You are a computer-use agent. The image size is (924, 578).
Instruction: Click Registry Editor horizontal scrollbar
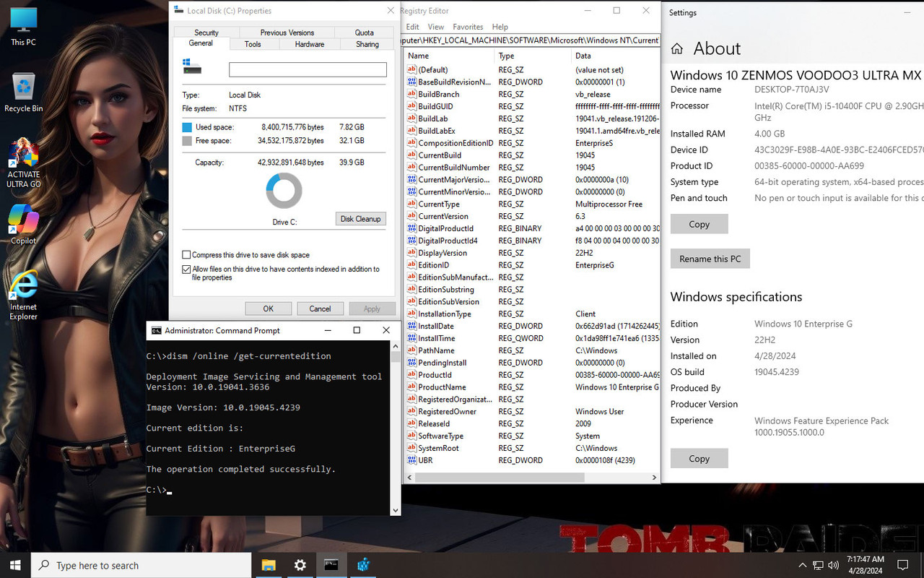point(498,478)
